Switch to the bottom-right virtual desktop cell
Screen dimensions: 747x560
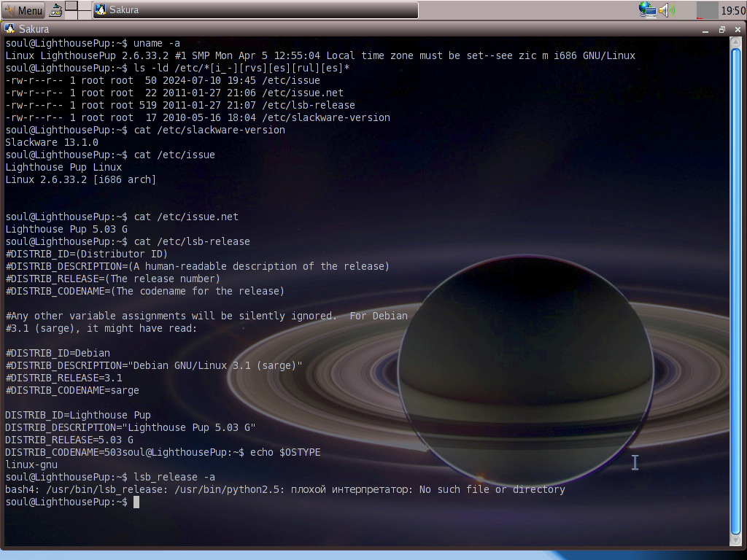(x=85, y=15)
